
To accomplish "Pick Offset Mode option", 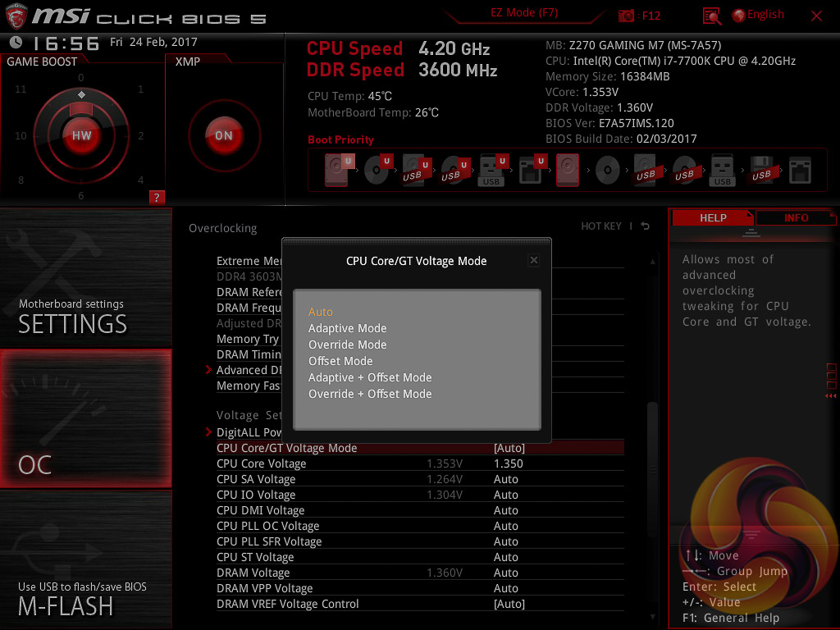I will [340, 361].
